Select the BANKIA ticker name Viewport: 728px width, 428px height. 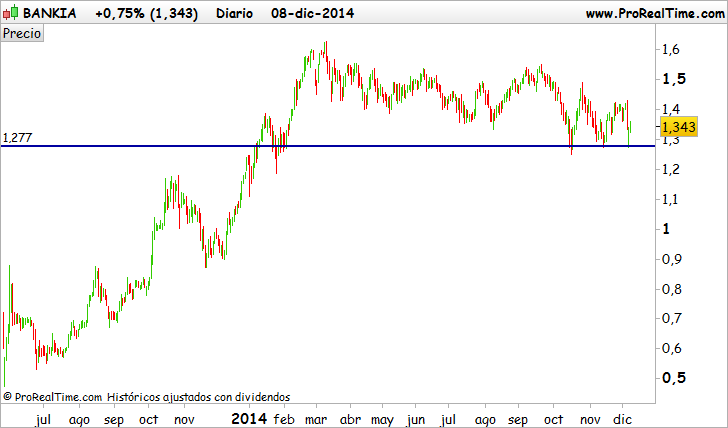coord(50,13)
